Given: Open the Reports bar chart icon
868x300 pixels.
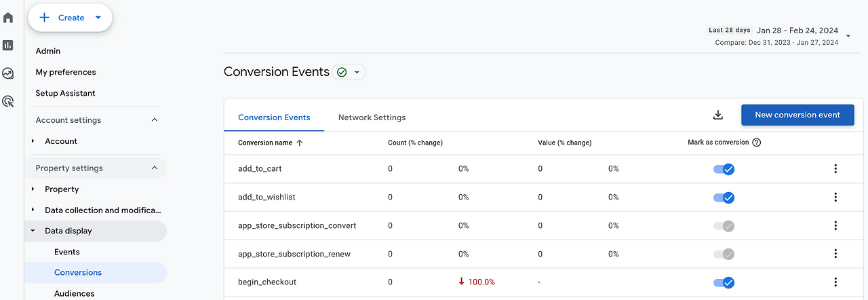Looking at the screenshot, I should tap(8, 45).
